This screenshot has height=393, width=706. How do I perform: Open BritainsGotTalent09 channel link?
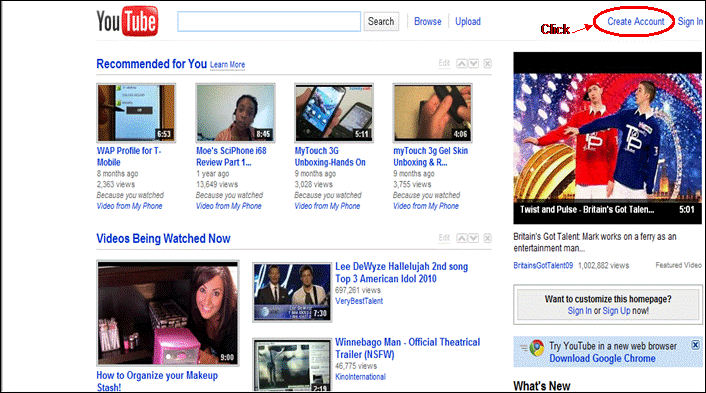pos(543,265)
